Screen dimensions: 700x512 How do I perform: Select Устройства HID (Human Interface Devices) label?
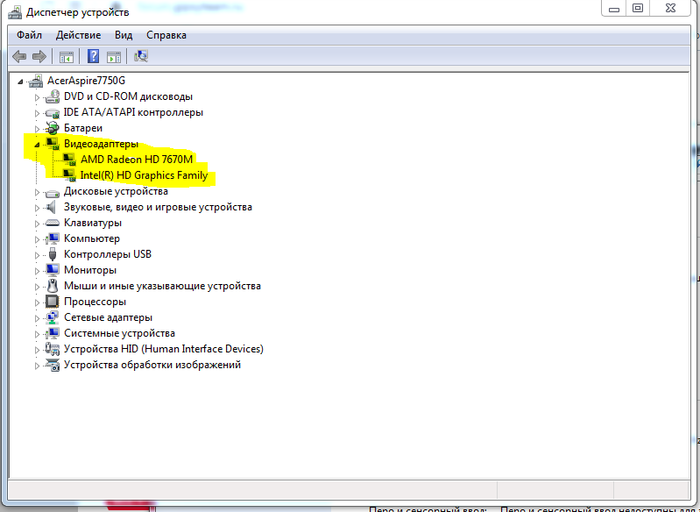[164, 349]
